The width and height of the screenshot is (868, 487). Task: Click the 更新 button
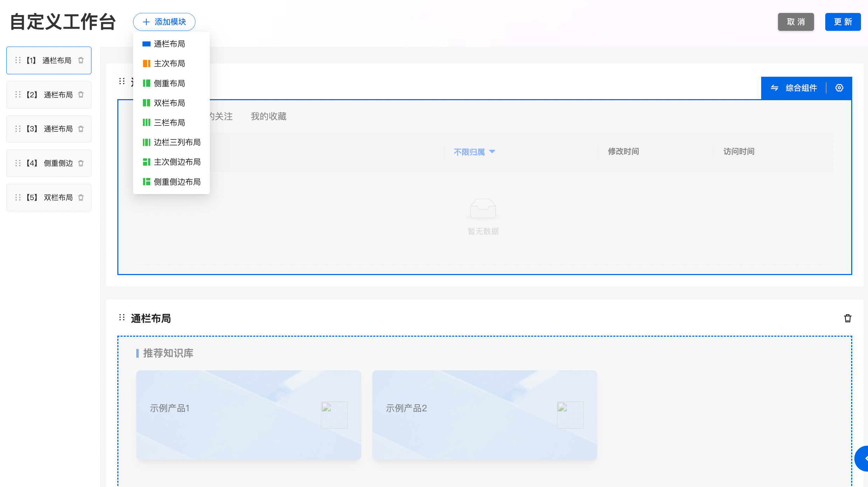(843, 22)
